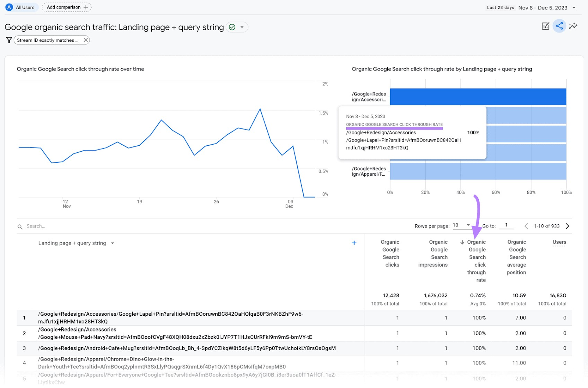This screenshot has height=388, width=588.
Task: Sort by Organic Google Search impressions column
Action: click(433, 253)
